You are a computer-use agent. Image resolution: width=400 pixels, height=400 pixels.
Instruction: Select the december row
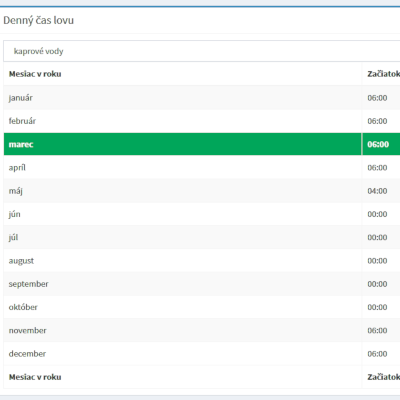click(202, 354)
